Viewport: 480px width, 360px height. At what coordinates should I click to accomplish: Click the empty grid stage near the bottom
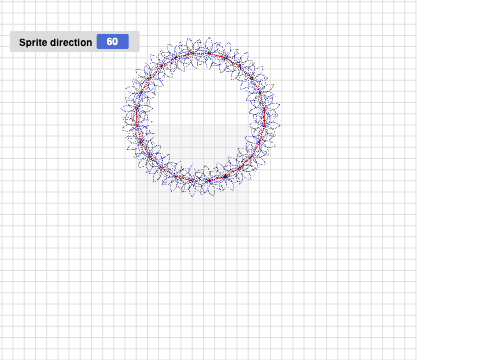207,300
